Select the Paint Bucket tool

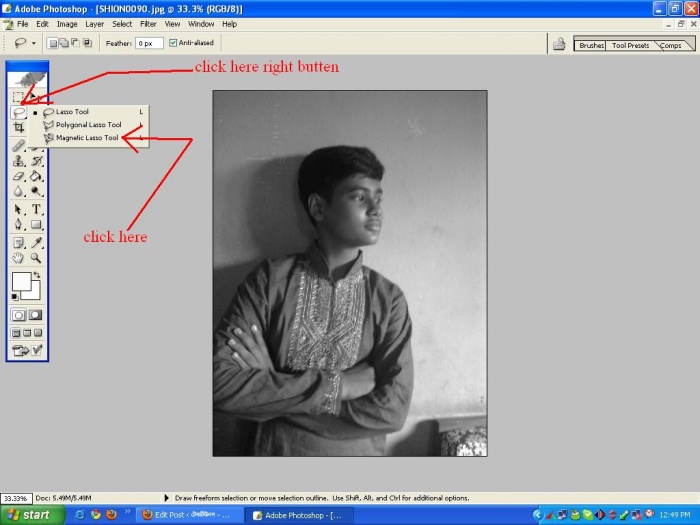[37, 176]
